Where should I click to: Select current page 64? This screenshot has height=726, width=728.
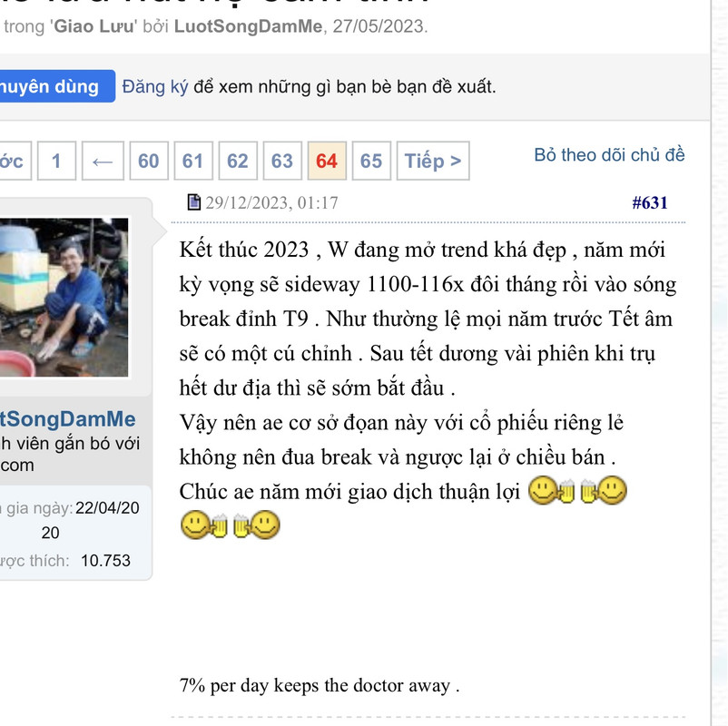tap(327, 161)
